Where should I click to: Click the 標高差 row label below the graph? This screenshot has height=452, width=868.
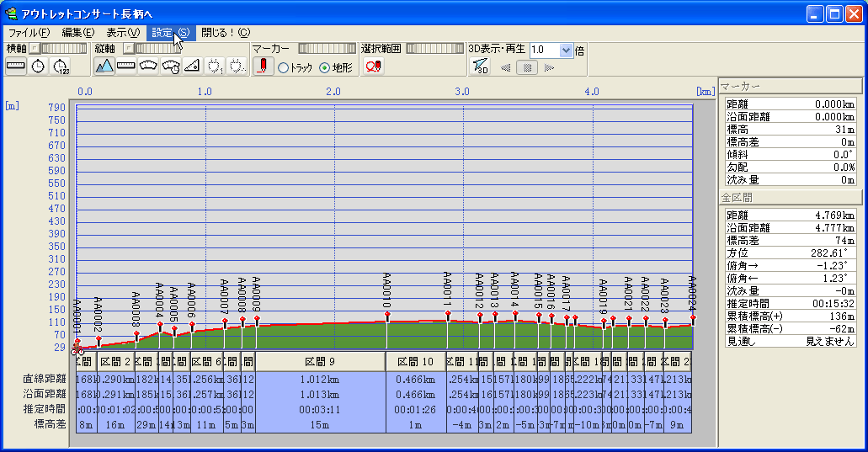pyautogui.click(x=50, y=424)
